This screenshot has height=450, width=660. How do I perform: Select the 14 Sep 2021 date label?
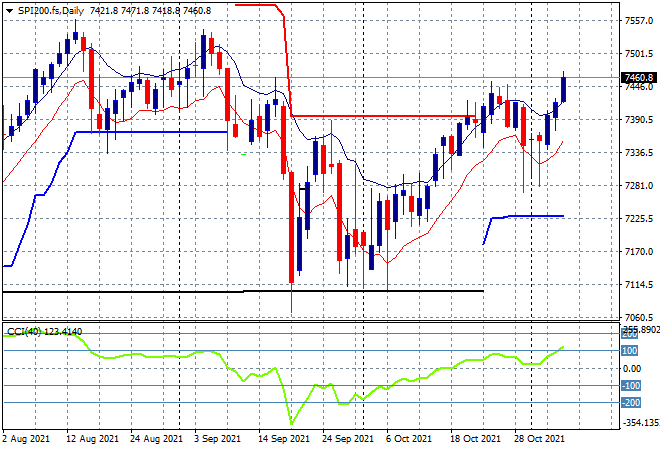tap(284, 439)
